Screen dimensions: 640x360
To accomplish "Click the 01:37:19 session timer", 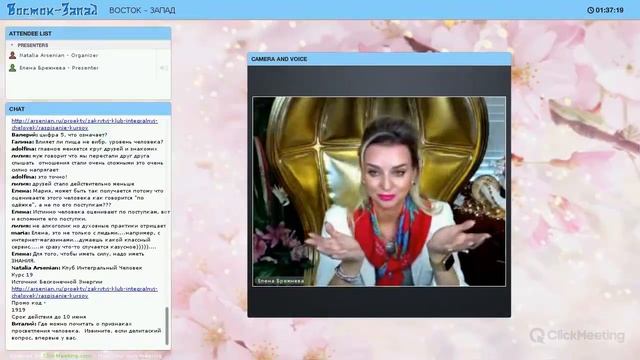I will click(609, 10).
